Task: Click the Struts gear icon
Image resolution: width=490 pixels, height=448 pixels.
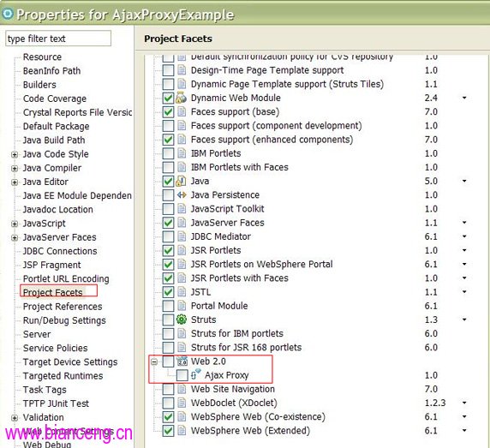Action: [182, 320]
